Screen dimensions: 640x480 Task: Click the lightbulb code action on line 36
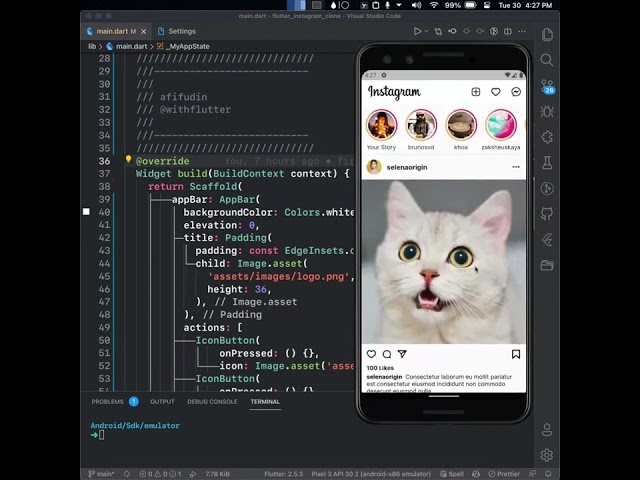click(x=128, y=159)
